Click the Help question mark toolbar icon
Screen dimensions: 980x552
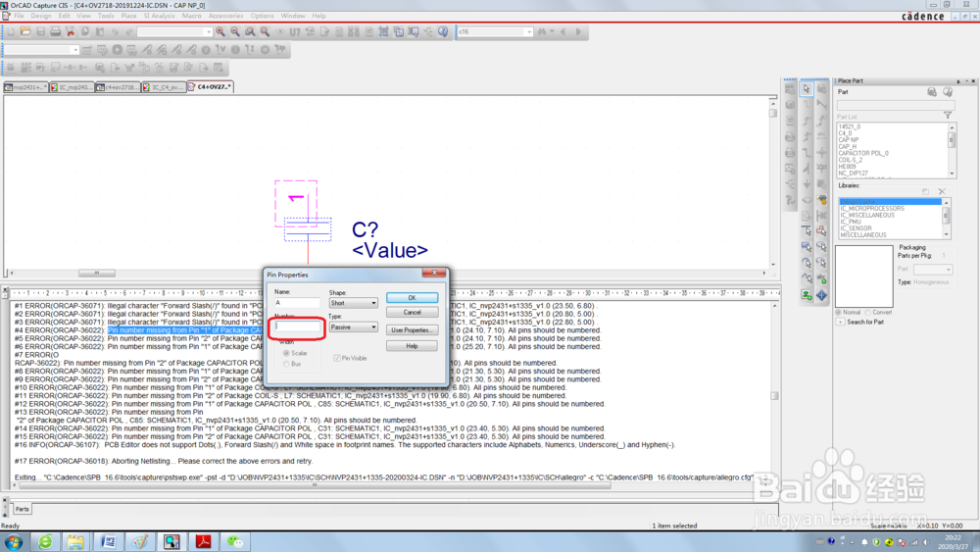[x=443, y=31]
